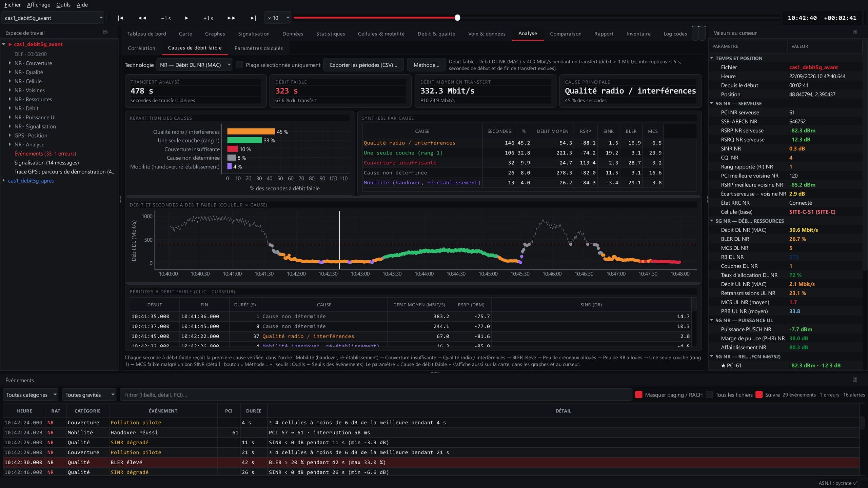Collapse the 5G NR — SERVEUSE group

(x=712, y=103)
